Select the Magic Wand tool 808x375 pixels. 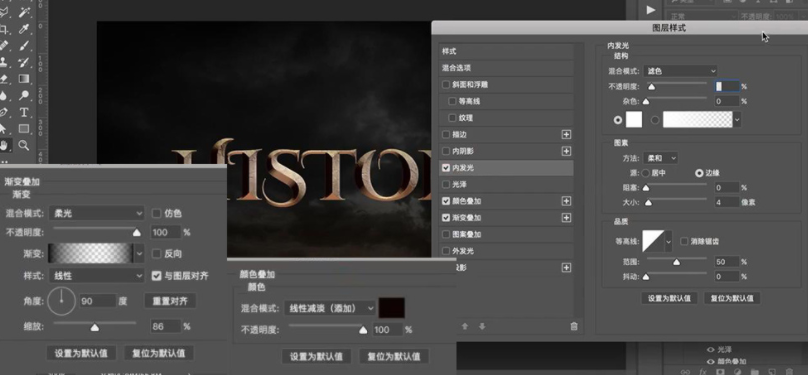pos(24,12)
